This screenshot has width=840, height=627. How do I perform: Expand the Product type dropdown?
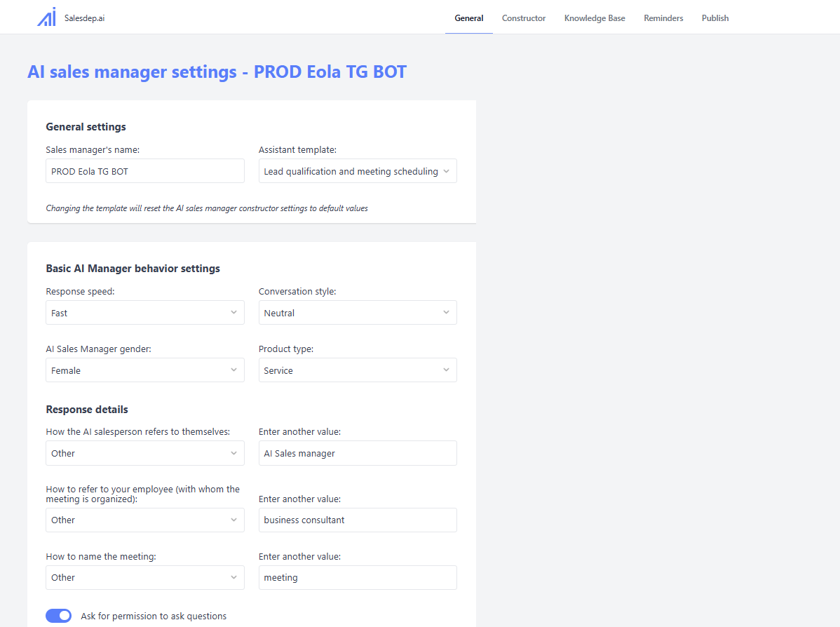tap(358, 370)
